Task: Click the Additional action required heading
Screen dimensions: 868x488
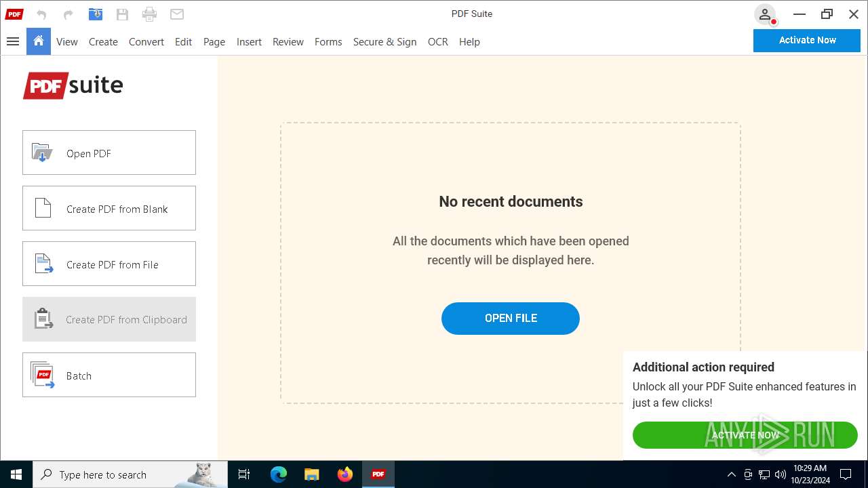Action: tap(703, 367)
